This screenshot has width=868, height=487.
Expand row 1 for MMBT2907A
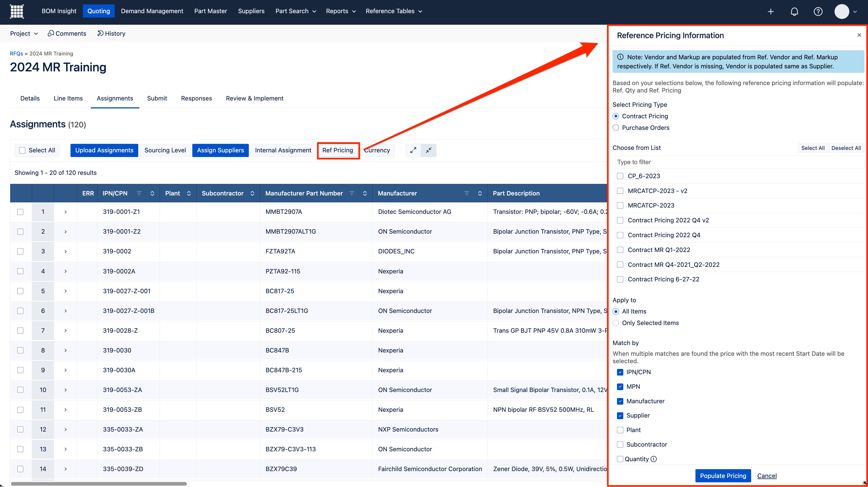65,212
